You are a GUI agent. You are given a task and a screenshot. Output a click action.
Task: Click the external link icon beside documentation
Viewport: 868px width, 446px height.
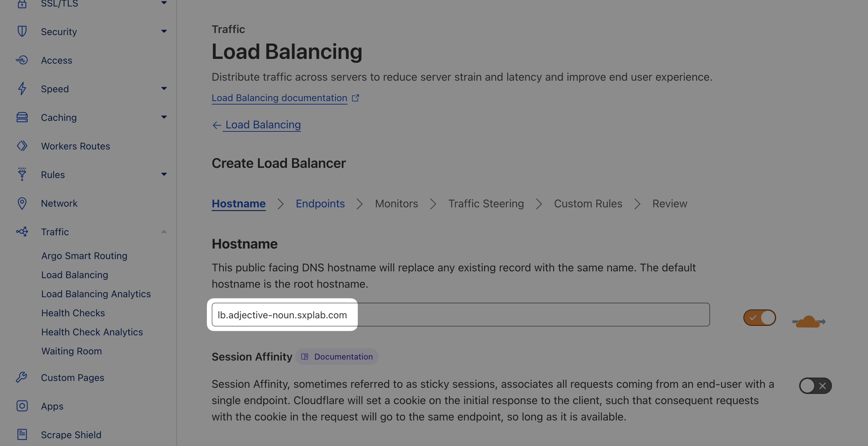[355, 98]
